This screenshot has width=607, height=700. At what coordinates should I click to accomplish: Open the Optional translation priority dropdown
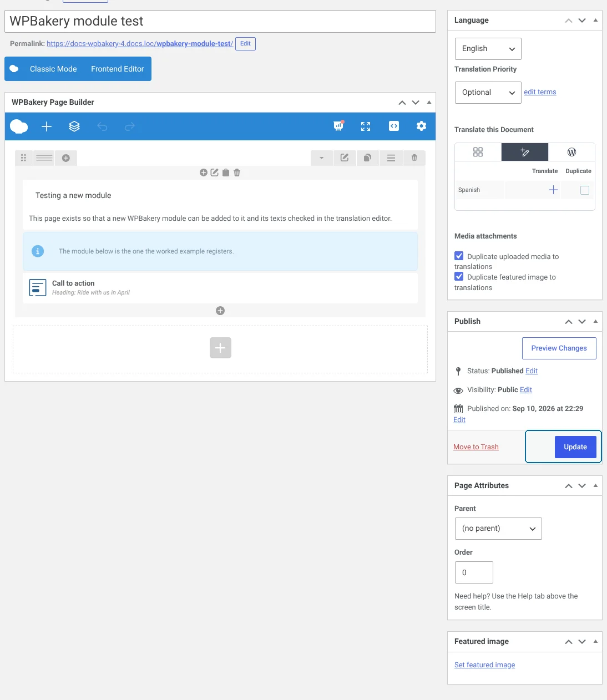[488, 93]
